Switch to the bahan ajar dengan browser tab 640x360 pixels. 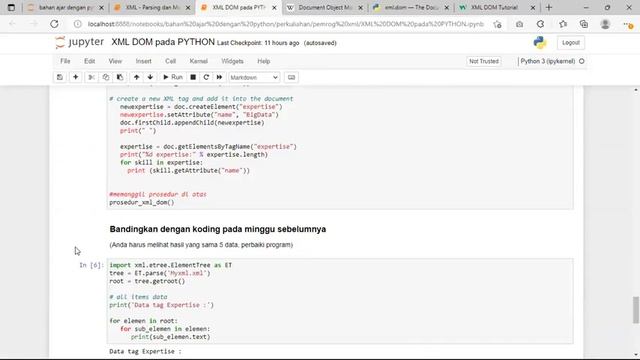[65, 7]
